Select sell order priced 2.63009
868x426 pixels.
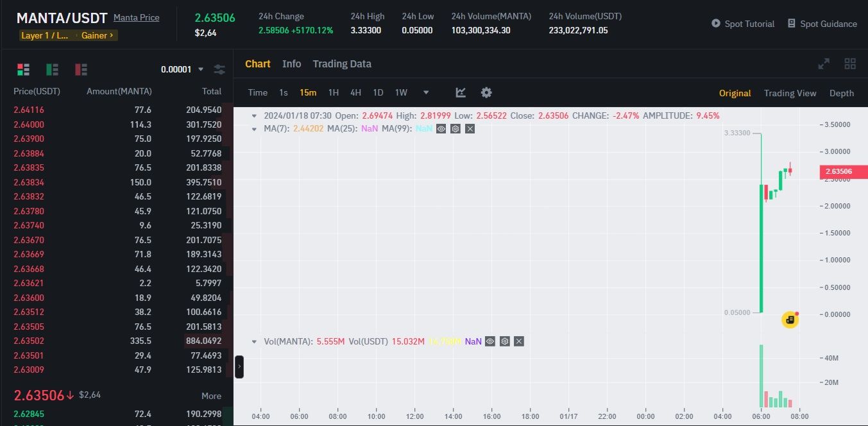click(x=117, y=370)
